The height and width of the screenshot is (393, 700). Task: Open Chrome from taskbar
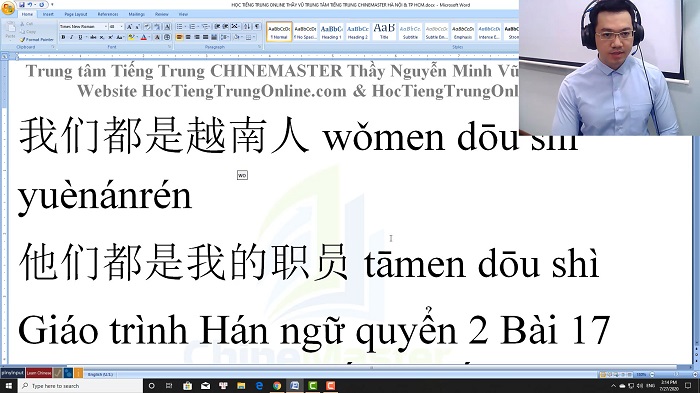(x=277, y=385)
